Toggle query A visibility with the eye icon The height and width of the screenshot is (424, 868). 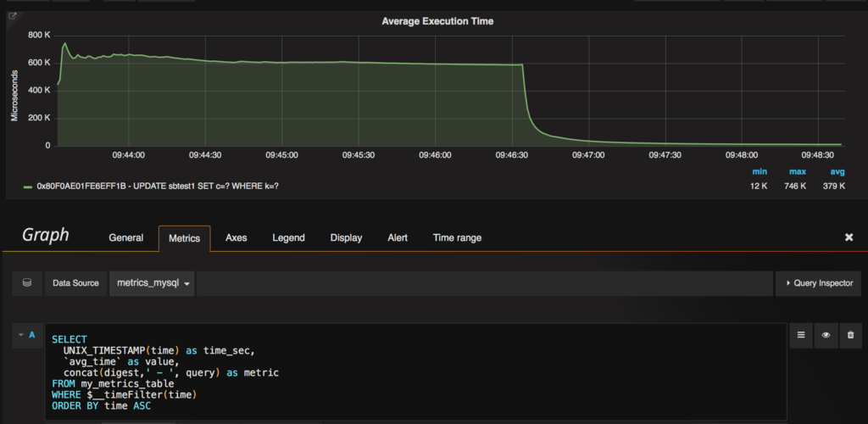[825, 336]
